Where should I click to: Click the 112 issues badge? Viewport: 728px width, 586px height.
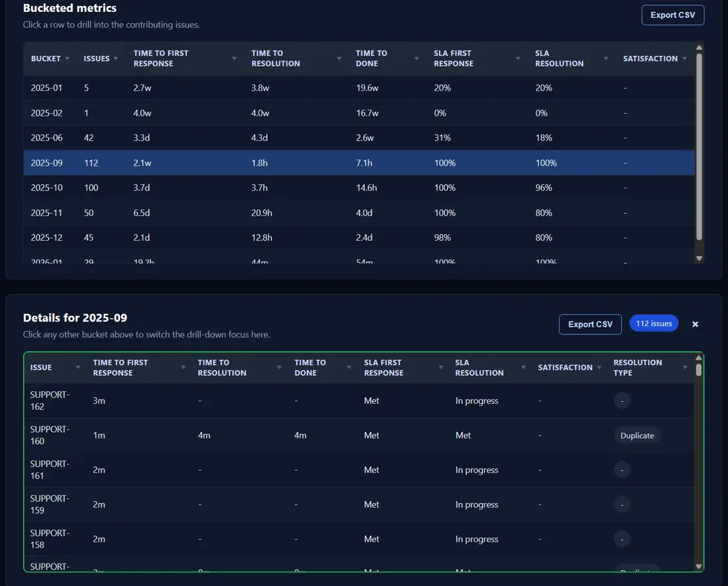(x=654, y=323)
